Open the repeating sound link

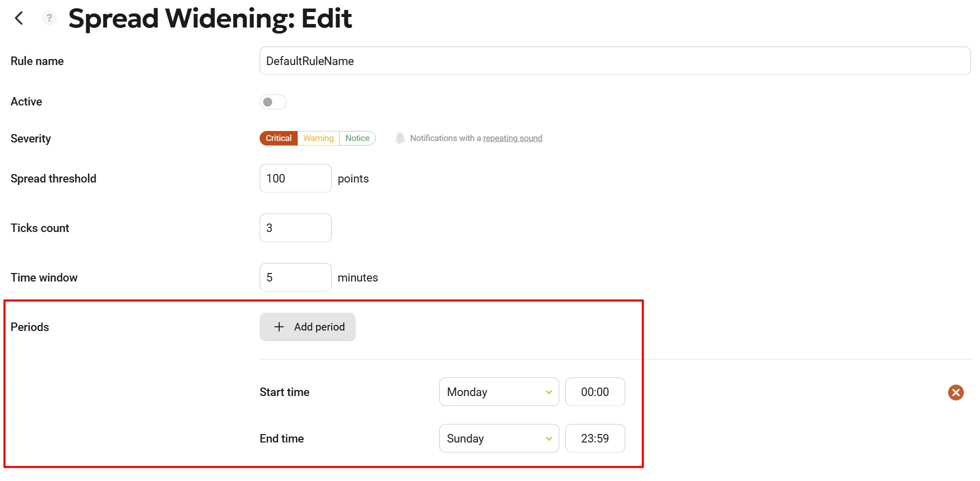[x=512, y=138]
